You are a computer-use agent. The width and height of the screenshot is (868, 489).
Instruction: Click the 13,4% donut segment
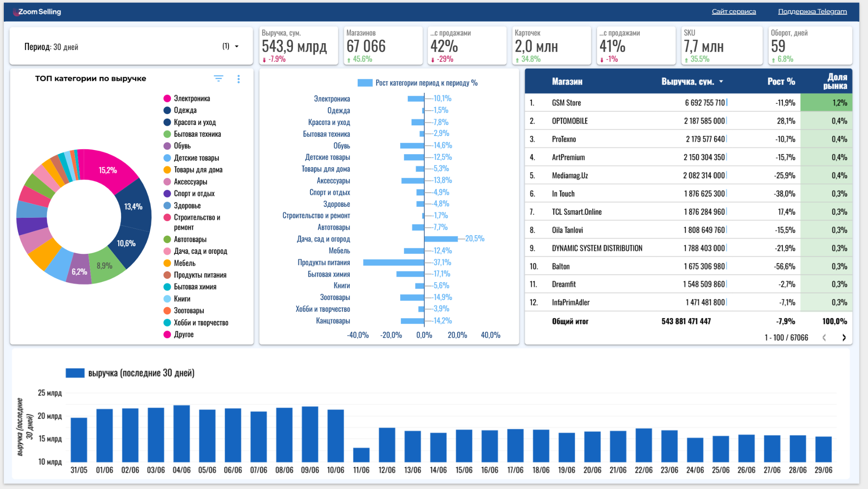(135, 206)
